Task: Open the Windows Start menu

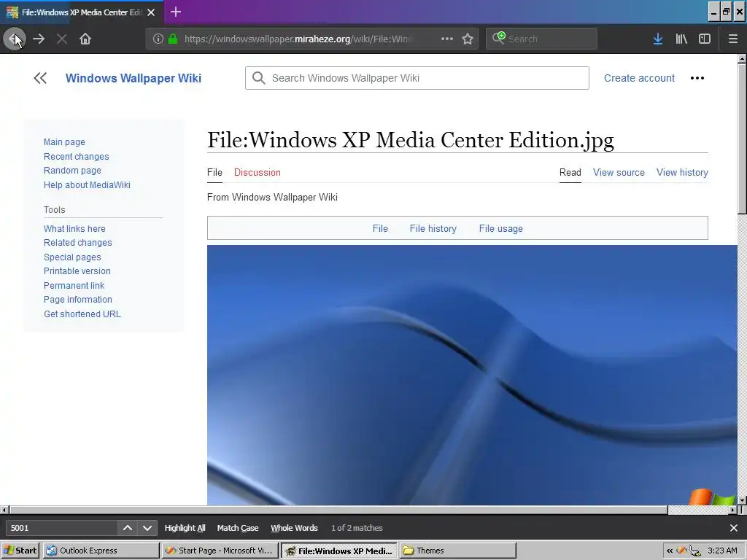Action: pos(20,551)
